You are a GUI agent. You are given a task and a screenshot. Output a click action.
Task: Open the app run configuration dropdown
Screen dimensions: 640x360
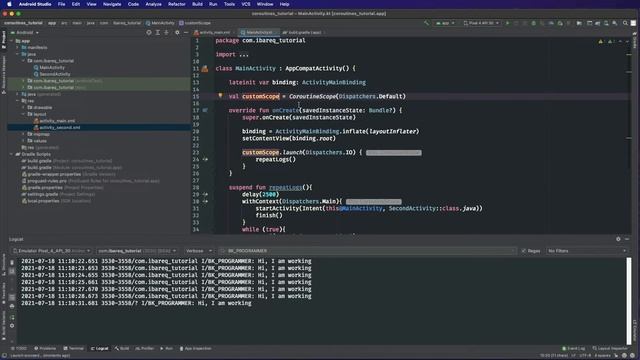(x=445, y=23)
